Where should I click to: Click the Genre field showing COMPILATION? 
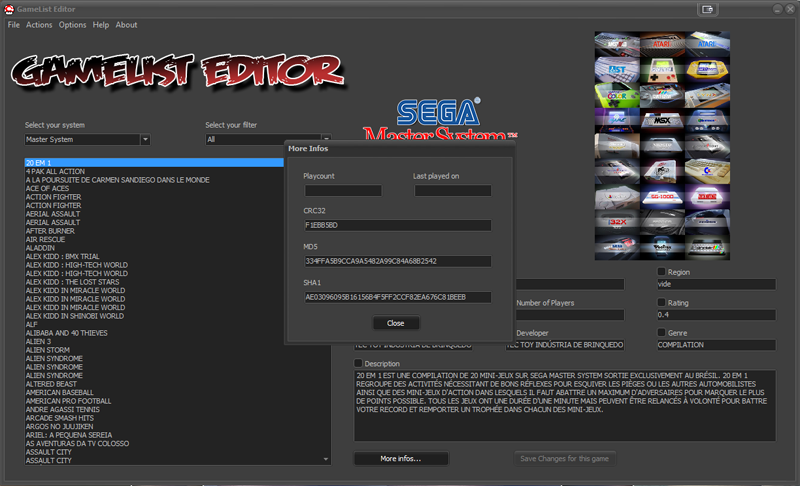[716, 345]
